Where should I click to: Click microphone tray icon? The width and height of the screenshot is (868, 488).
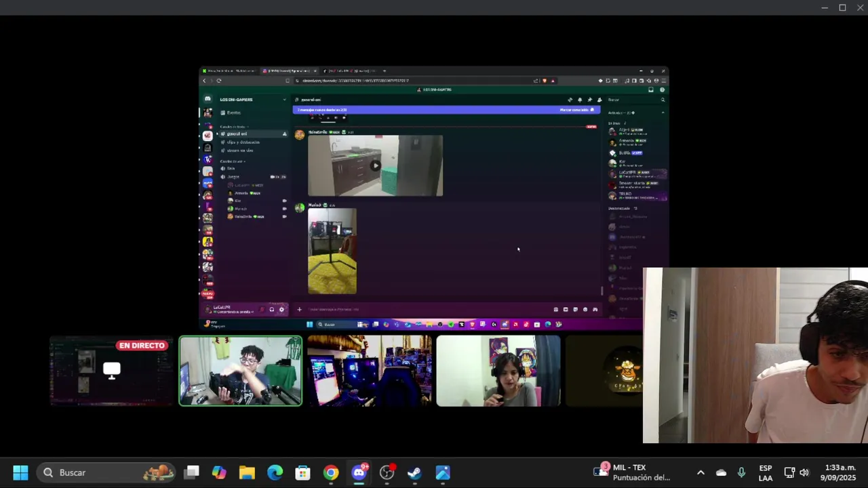(x=741, y=472)
